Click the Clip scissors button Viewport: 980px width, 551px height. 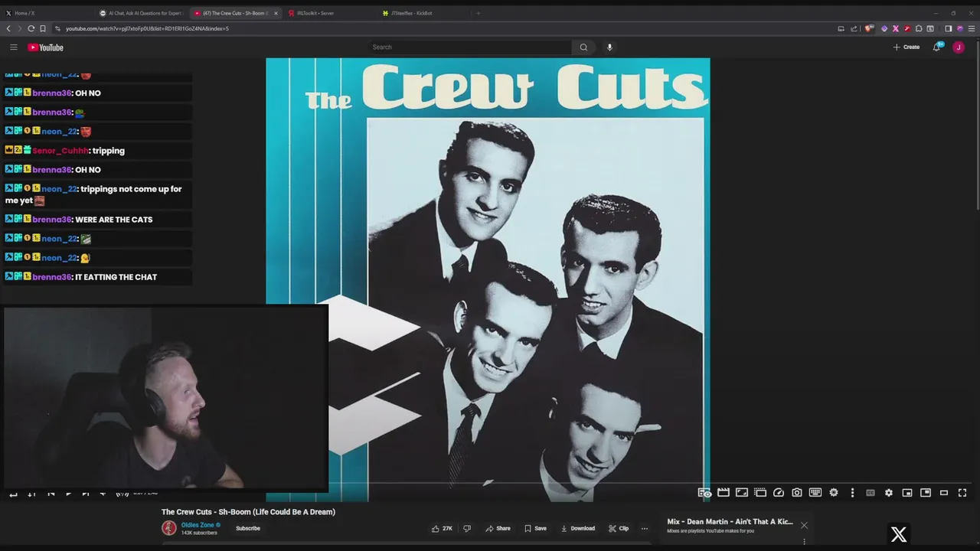[619, 528]
